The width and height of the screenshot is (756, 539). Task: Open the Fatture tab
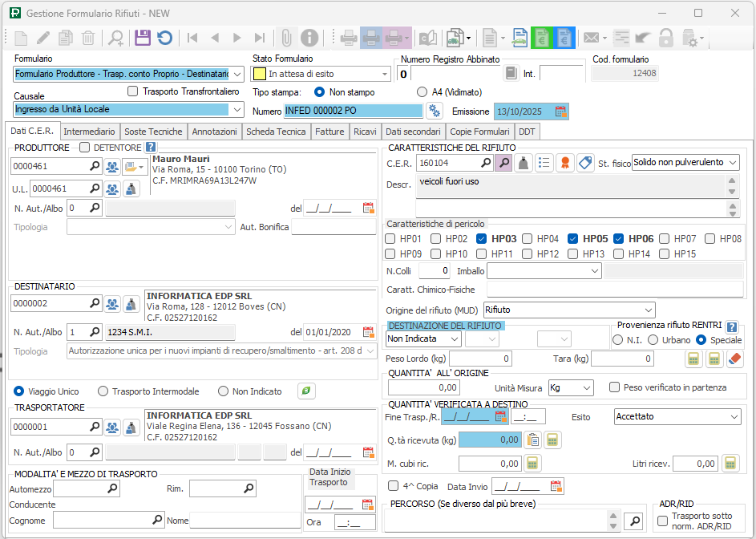coord(329,132)
